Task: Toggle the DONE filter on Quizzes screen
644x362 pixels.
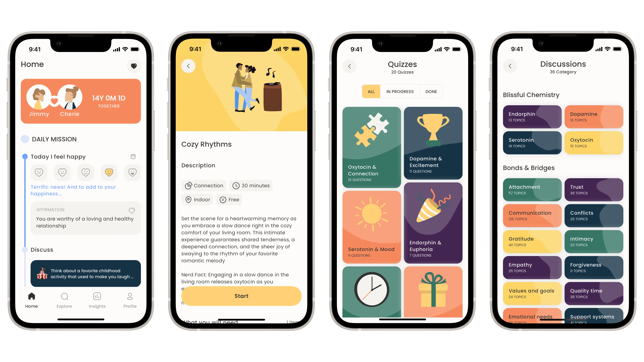Action: (431, 92)
